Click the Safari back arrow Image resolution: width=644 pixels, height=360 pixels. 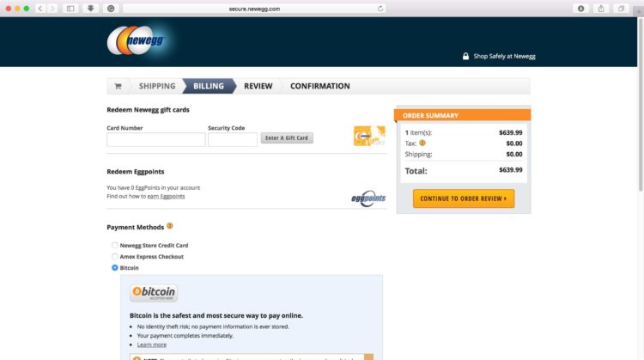[40, 9]
